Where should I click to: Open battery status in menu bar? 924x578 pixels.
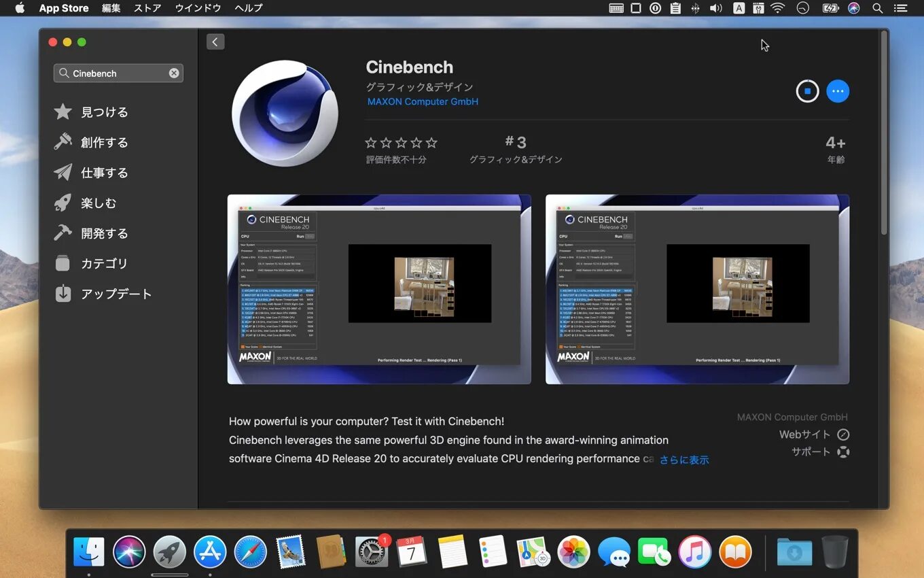pyautogui.click(x=830, y=8)
